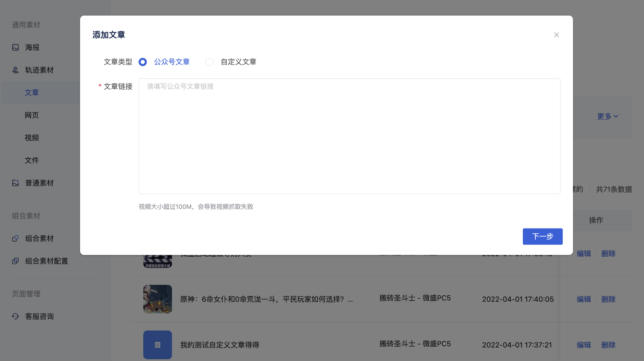Click the 普通素材 sidebar icon

pos(16,183)
